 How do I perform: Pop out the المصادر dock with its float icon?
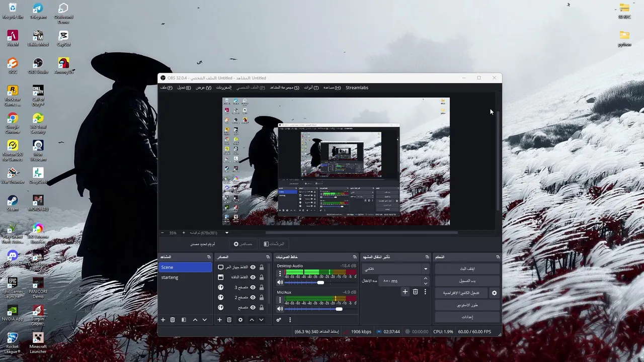[x=268, y=257]
